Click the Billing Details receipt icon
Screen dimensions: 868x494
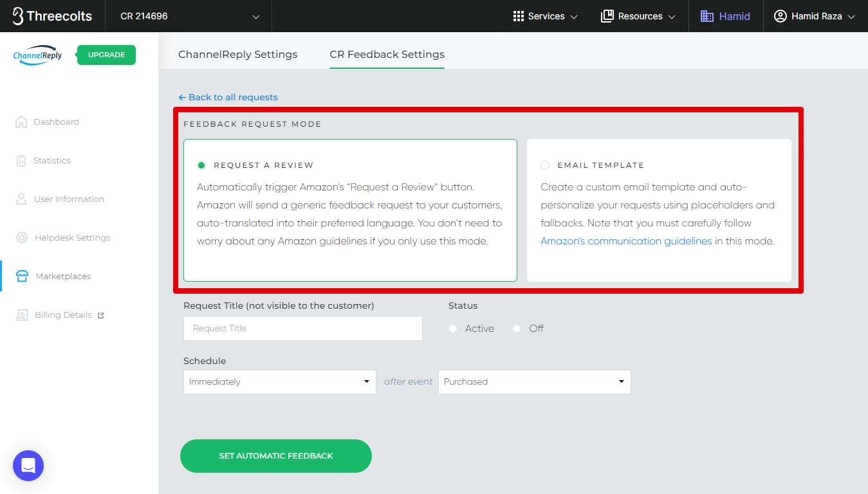coord(22,315)
